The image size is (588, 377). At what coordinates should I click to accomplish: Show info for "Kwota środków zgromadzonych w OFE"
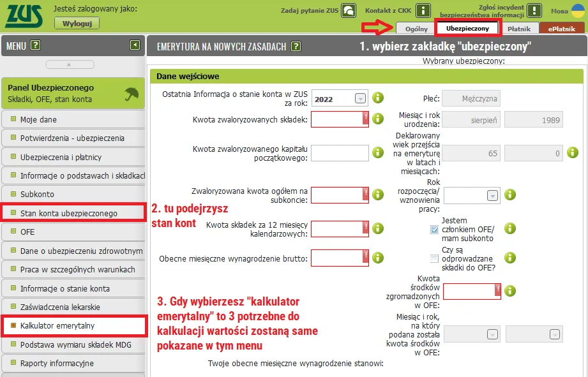509,291
